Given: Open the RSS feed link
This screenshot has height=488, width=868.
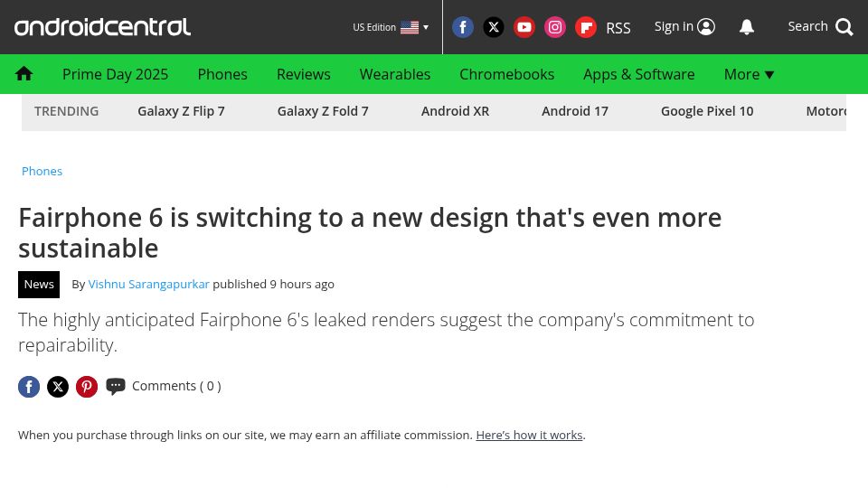Looking at the screenshot, I should [x=618, y=28].
